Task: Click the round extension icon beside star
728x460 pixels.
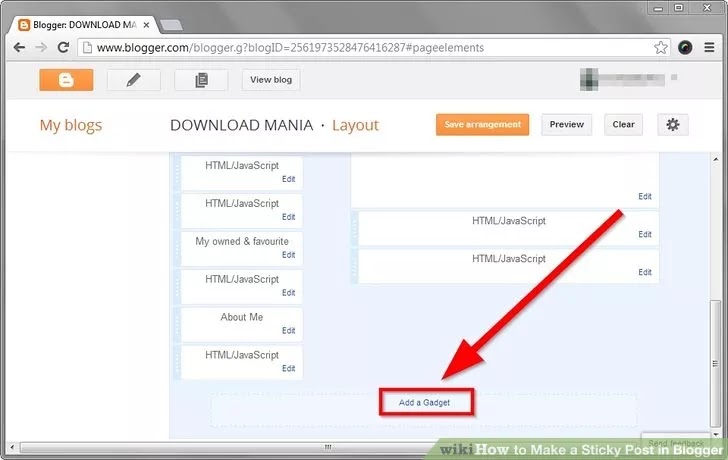Action: pyautogui.click(x=685, y=47)
